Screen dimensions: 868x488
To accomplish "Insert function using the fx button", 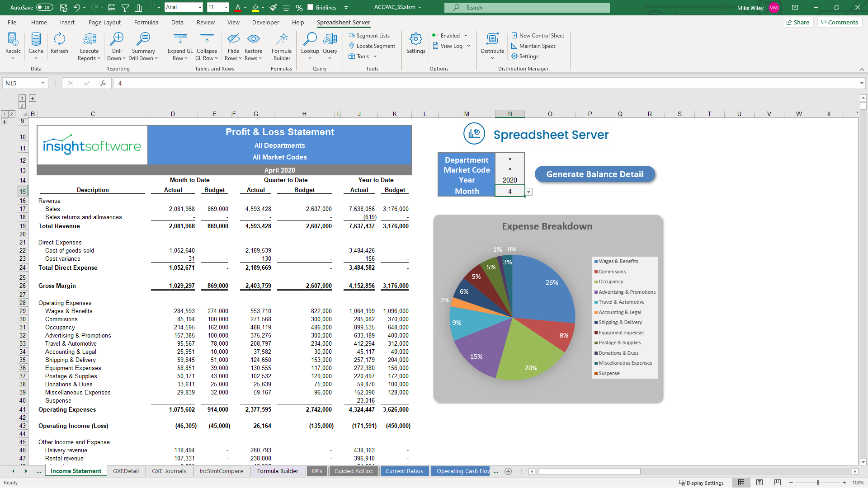I will [103, 83].
